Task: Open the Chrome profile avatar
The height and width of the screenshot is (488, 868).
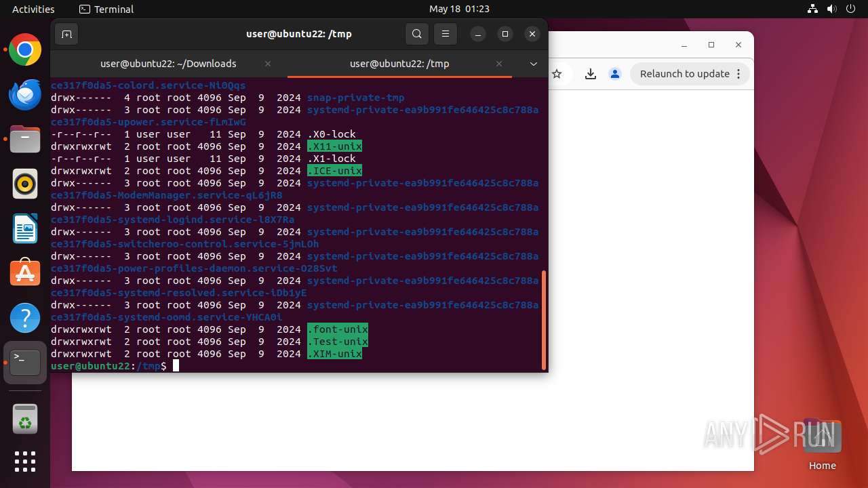Action: (615, 74)
